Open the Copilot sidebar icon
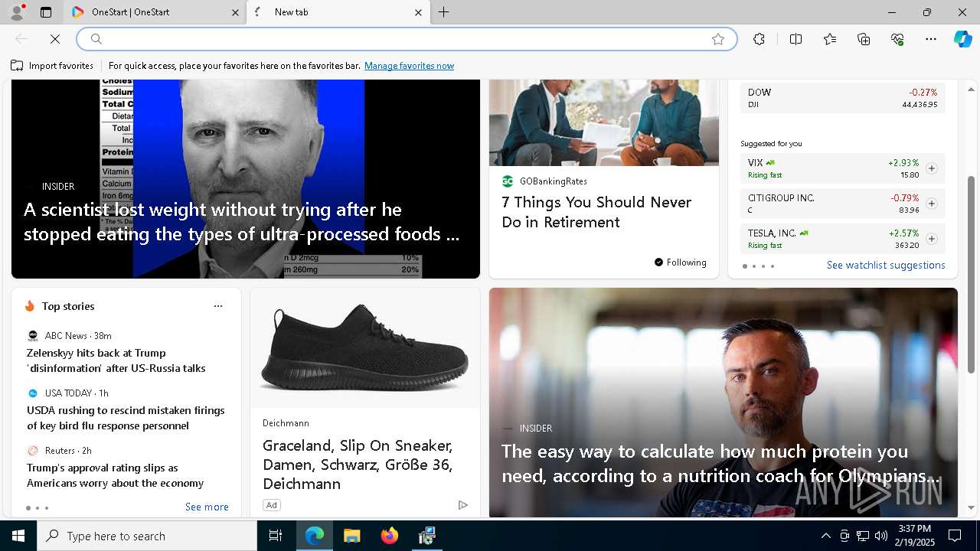The image size is (980, 551). (962, 39)
